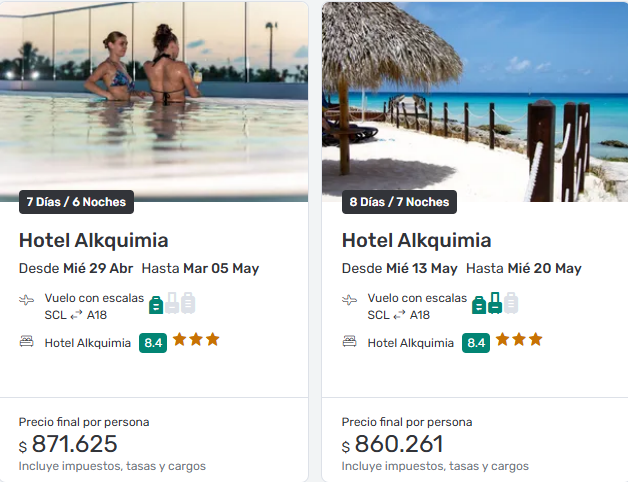Click the gray checked suitcase icon in the 7-day package
Viewport: 628px width, 482px height.
coord(188,303)
